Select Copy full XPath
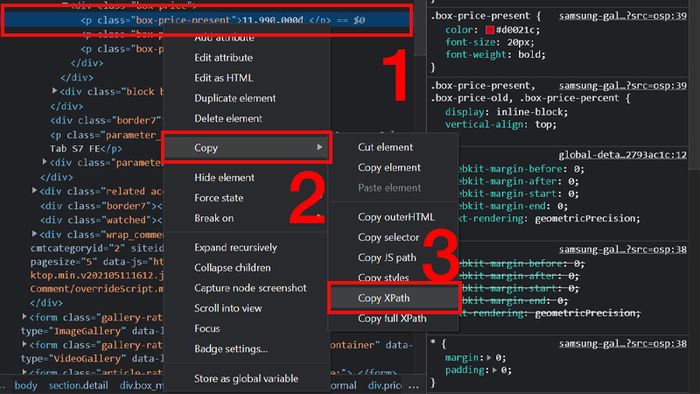Image resolution: width=700 pixels, height=394 pixels. [392, 318]
